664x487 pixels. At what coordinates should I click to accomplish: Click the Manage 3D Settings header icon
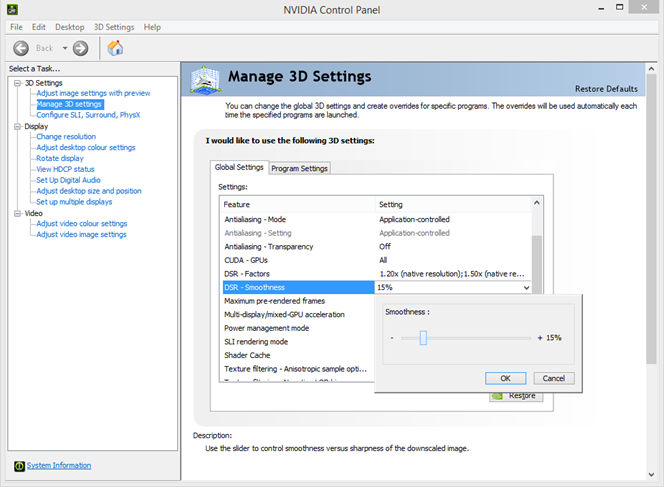(x=205, y=80)
